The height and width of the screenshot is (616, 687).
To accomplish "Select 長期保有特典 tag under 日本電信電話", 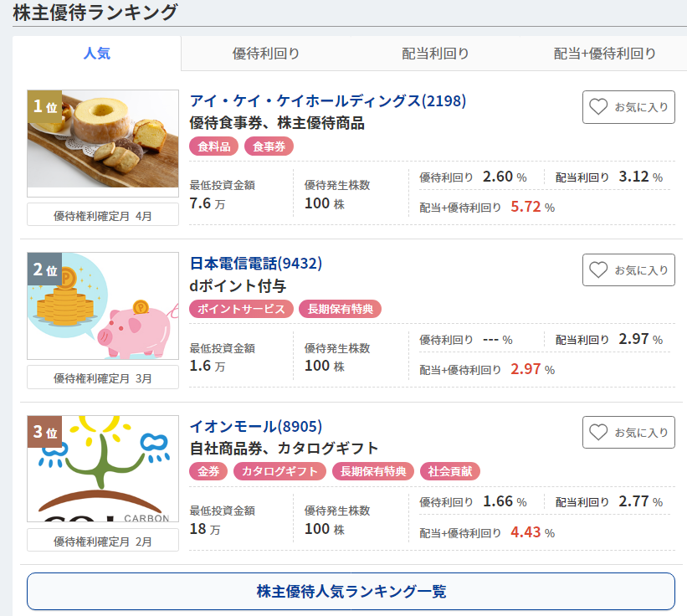I will 340,309.
